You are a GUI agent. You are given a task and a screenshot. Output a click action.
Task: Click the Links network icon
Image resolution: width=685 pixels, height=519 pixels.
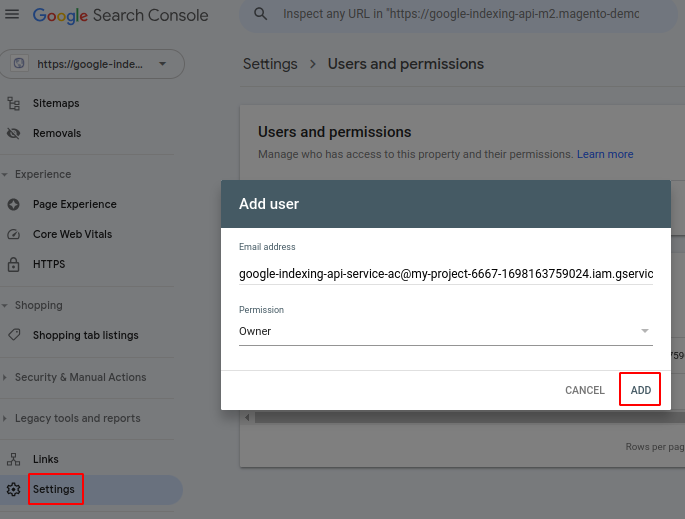tap(14, 459)
